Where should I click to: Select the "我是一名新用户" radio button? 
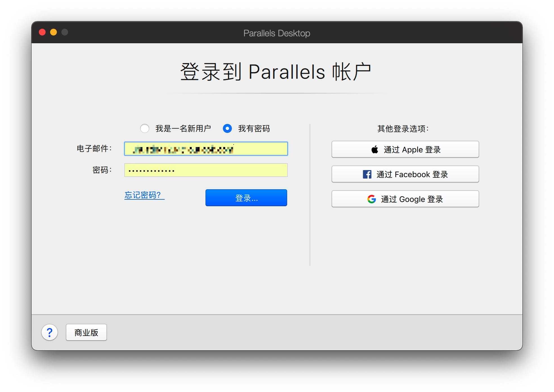point(145,128)
